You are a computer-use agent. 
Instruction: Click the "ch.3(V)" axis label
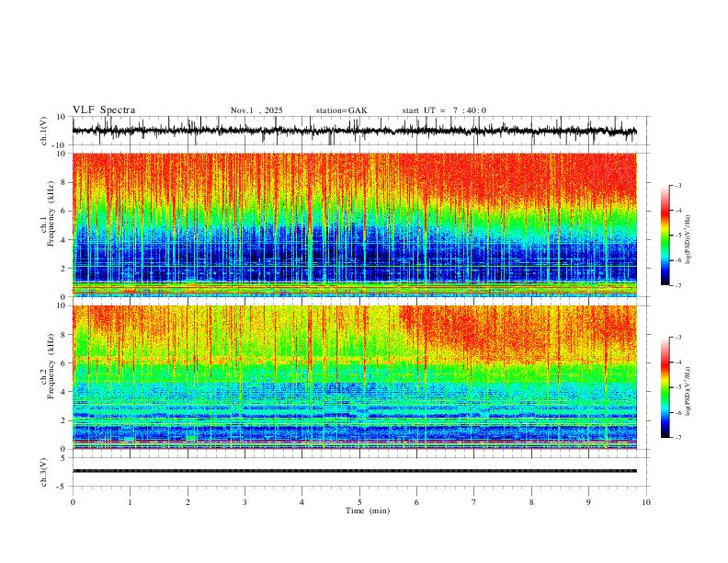44,472
